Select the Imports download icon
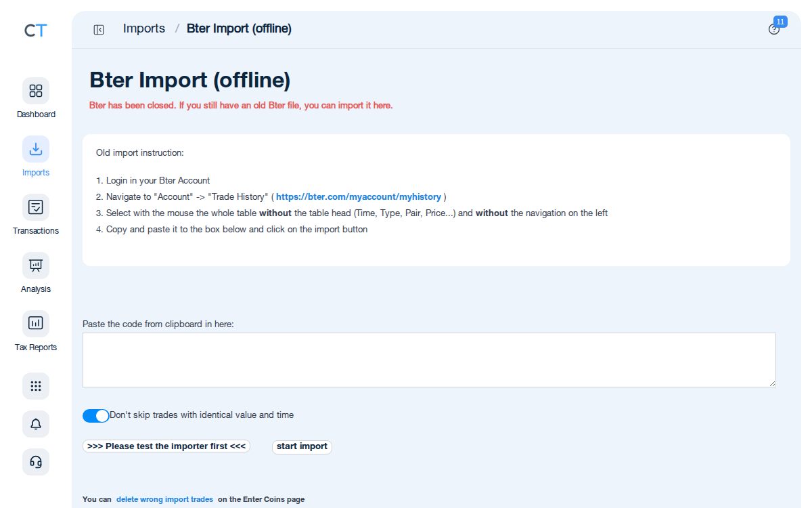This screenshot has height=508, width=812. point(36,149)
